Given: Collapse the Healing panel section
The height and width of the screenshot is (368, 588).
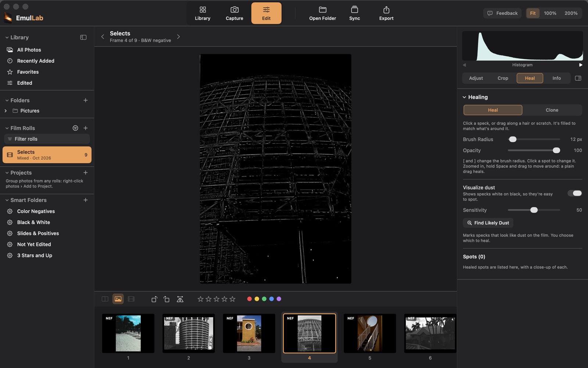Looking at the screenshot, I should pyautogui.click(x=465, y=97).
